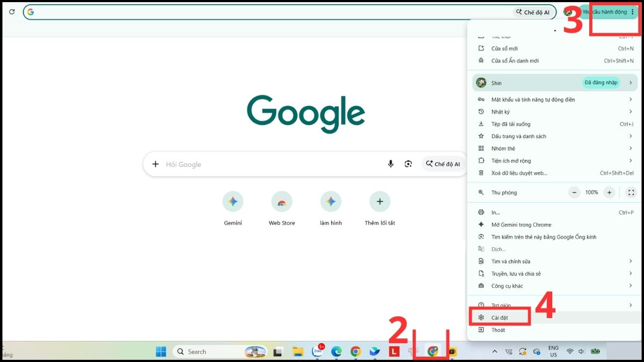Viewport: 644px width, 362px height.
Task: Open File Explorer from the taskbar
Action: 298,352
